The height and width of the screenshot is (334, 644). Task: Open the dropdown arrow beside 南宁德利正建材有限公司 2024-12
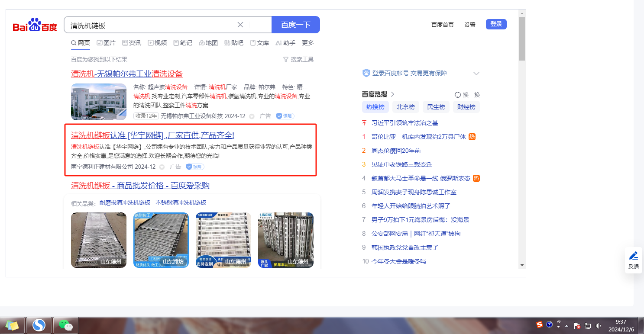pos(162,167)
